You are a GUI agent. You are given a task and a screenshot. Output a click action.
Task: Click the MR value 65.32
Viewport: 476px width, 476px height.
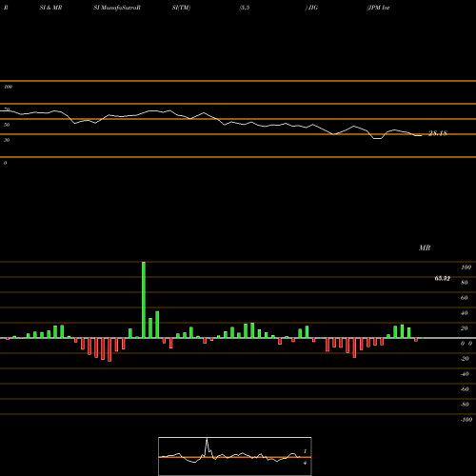click(x=443, y=278)
